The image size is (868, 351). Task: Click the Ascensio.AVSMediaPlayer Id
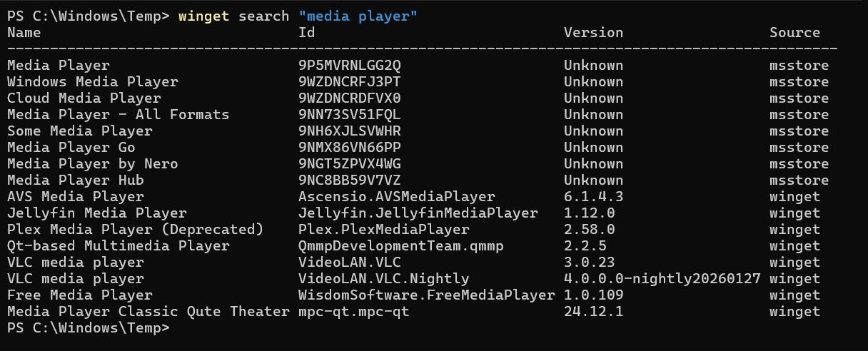(x=396, y=197)
